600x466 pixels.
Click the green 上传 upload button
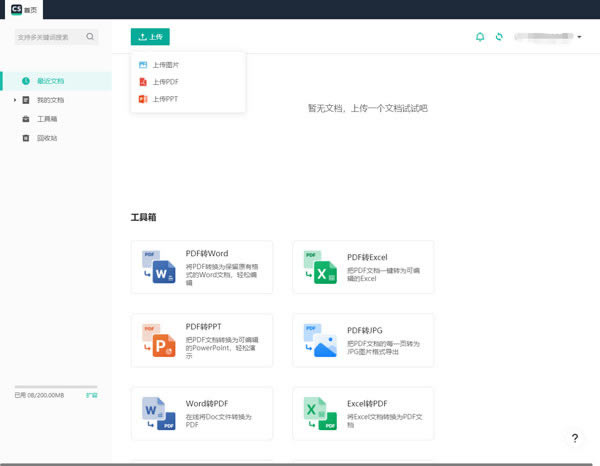click(150, 37)
